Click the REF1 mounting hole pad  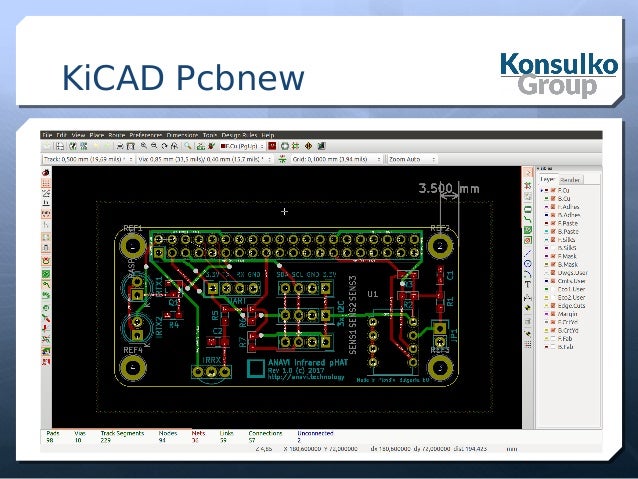coord(133,246)
